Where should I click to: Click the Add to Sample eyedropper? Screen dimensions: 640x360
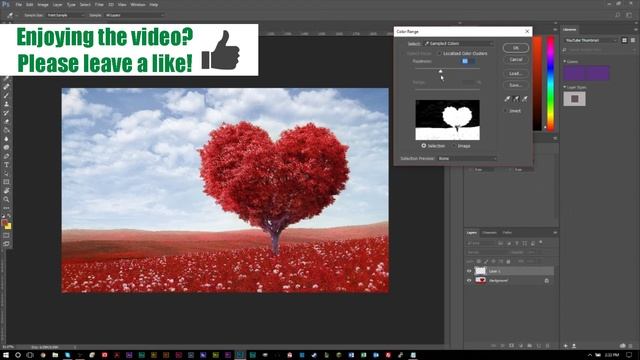516,99
